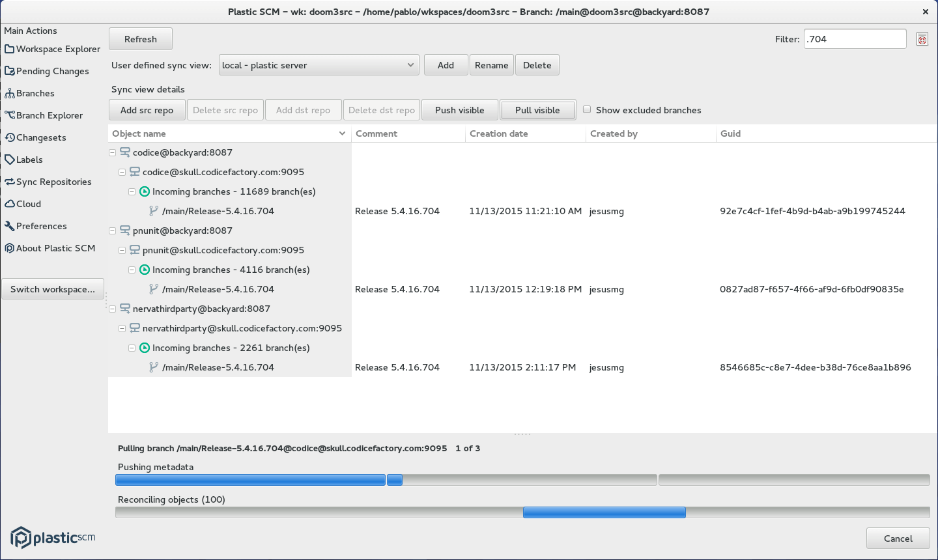Click the Branch Explorer icon
The width and height of the screenshot is (938, 560).
click(9, 115)
